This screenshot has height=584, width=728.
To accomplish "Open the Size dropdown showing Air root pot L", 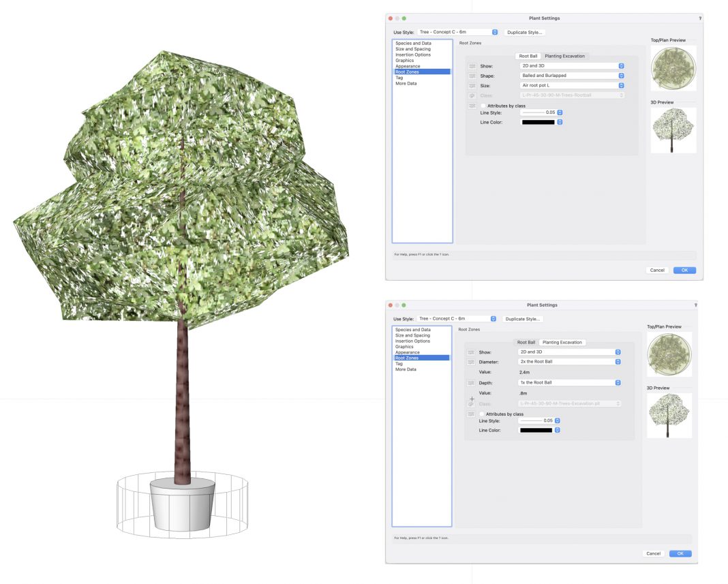I will [572, 86].
